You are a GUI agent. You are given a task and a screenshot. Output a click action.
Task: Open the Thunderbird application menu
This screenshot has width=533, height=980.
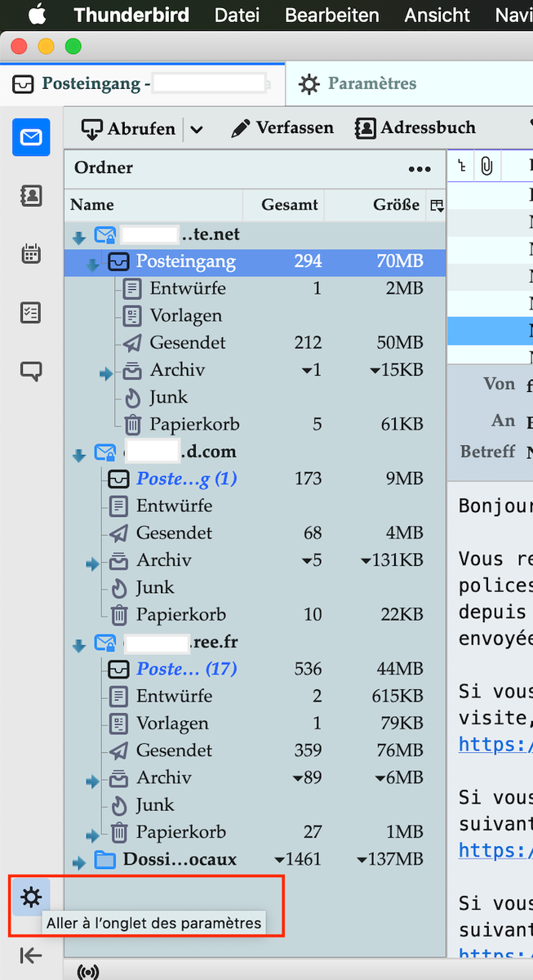pos(131,15)
